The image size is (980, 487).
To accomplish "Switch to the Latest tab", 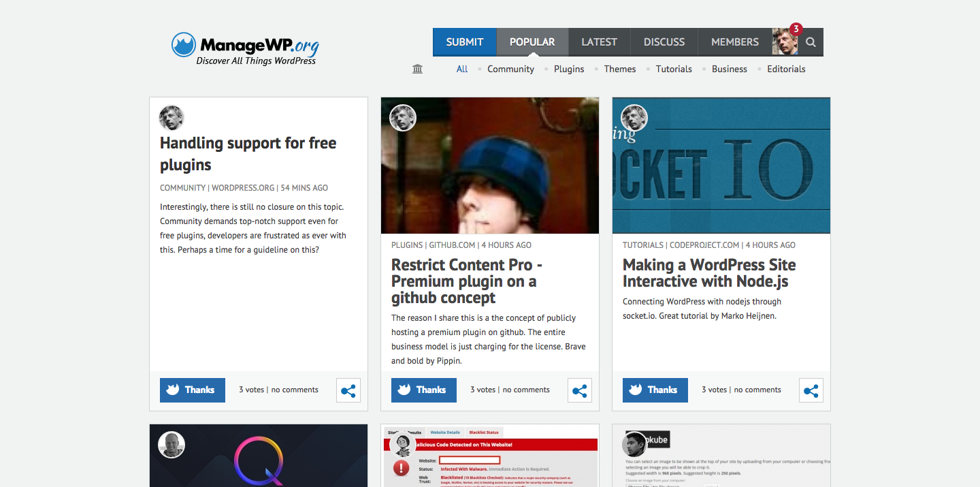I will point(599,42).
